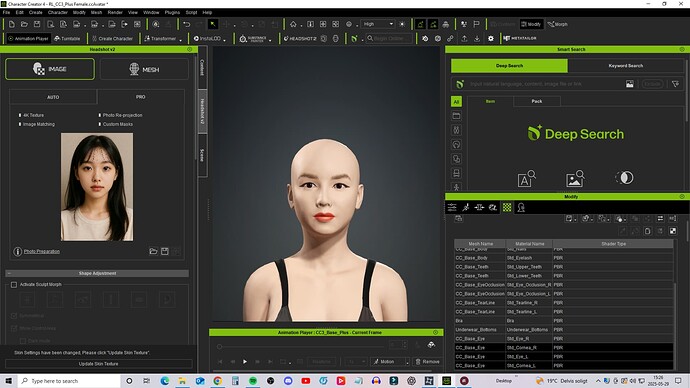This screenshot has height=388, width=690.
Task: Toggle the Photo Re-projection option
Action: tap(121, 115)
